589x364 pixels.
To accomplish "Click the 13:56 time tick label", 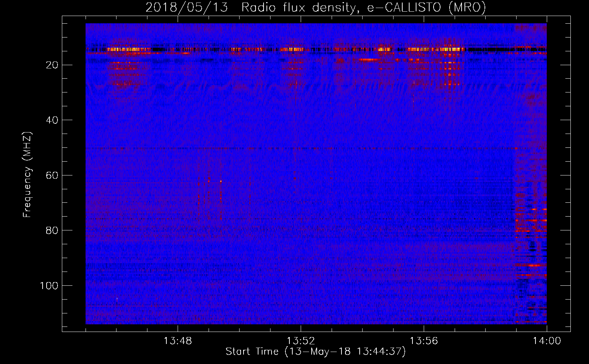I will pos(424,341).
